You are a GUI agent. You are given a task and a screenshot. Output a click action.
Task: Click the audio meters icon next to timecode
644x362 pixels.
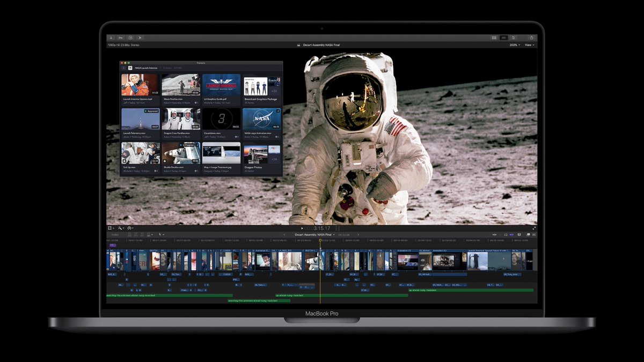click(338, 228)
